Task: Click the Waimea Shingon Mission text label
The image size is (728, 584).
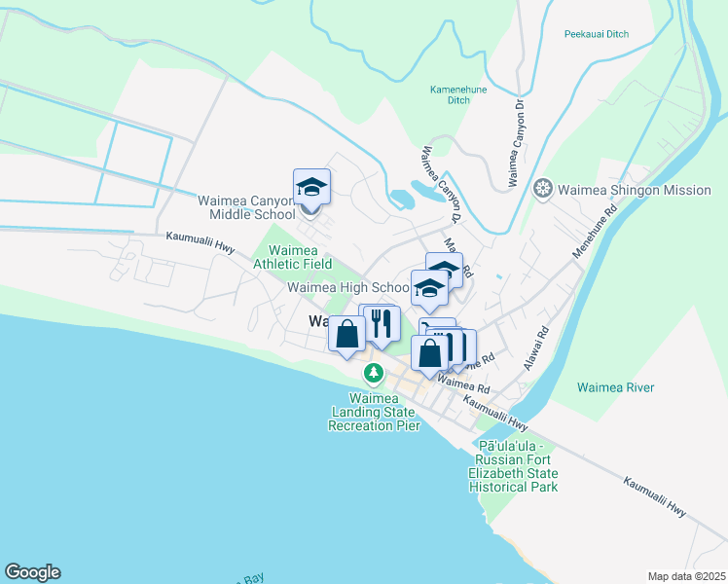Action: pos(635,190)
